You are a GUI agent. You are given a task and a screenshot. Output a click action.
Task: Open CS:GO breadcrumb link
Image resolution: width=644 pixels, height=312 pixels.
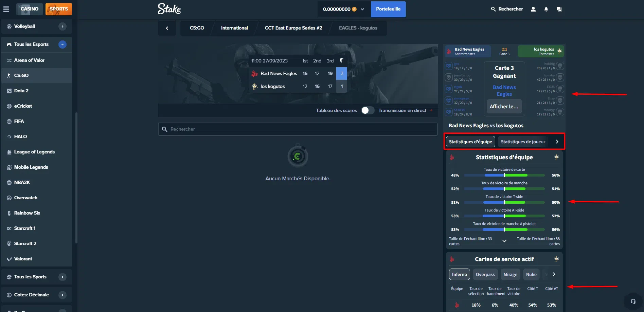[197, 28]
